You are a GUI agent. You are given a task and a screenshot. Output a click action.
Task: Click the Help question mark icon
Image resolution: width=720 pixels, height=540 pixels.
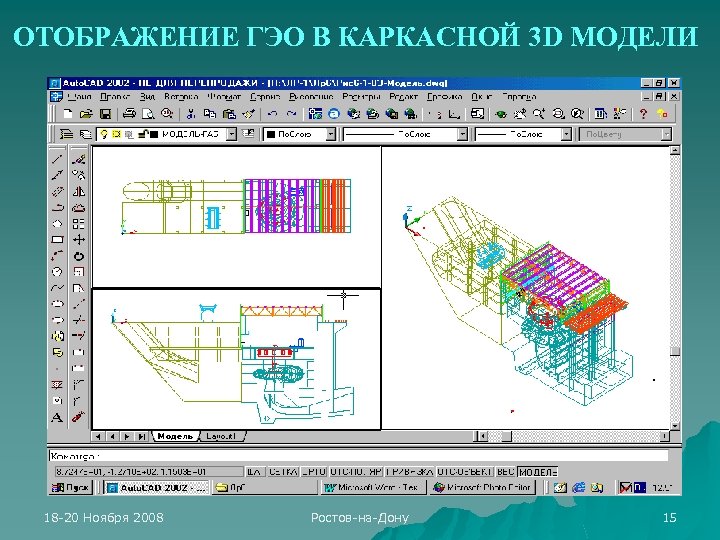[x=643, y=113]
